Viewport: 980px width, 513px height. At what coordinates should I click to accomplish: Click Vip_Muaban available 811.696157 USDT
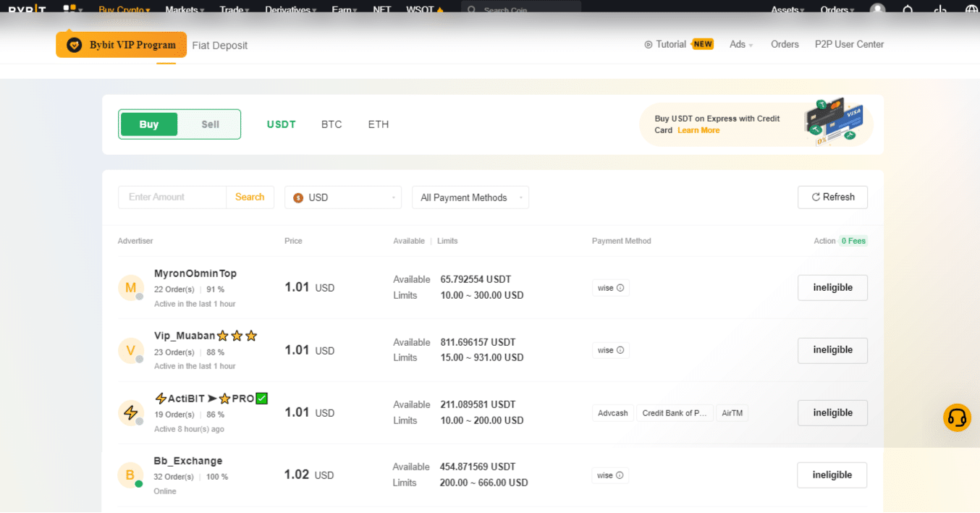(478, 342)
